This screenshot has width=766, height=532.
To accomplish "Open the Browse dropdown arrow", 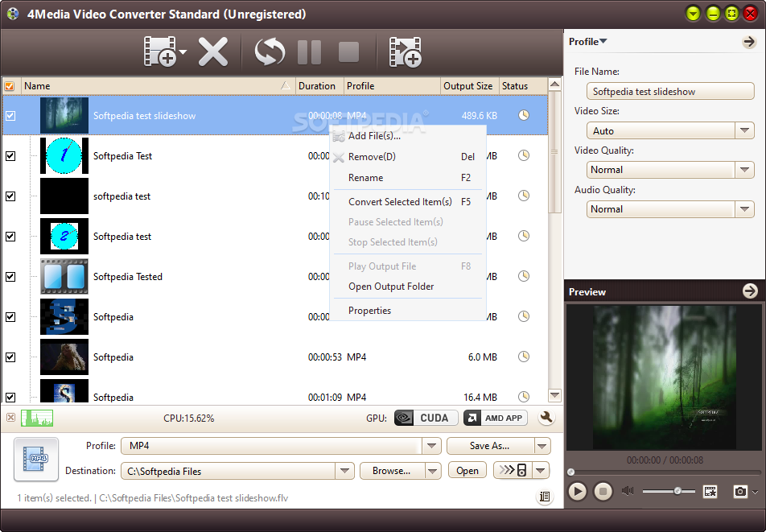I will [x=432, y=471].
